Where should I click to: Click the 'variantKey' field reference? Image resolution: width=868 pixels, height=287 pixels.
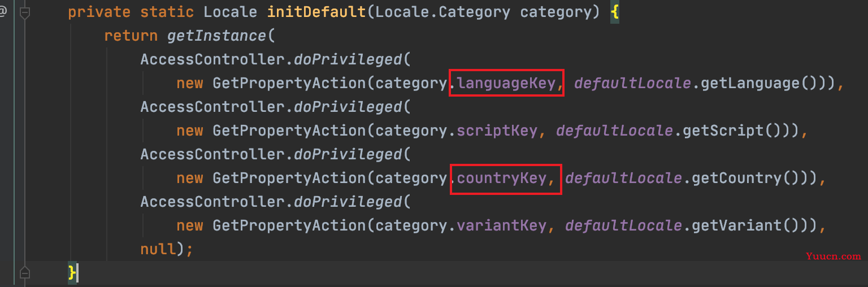502,225
